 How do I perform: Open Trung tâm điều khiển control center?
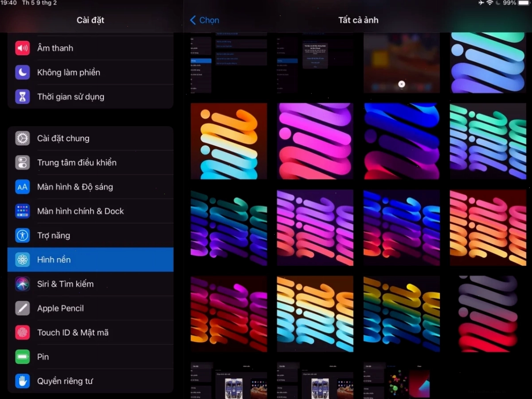pos(90,163)
